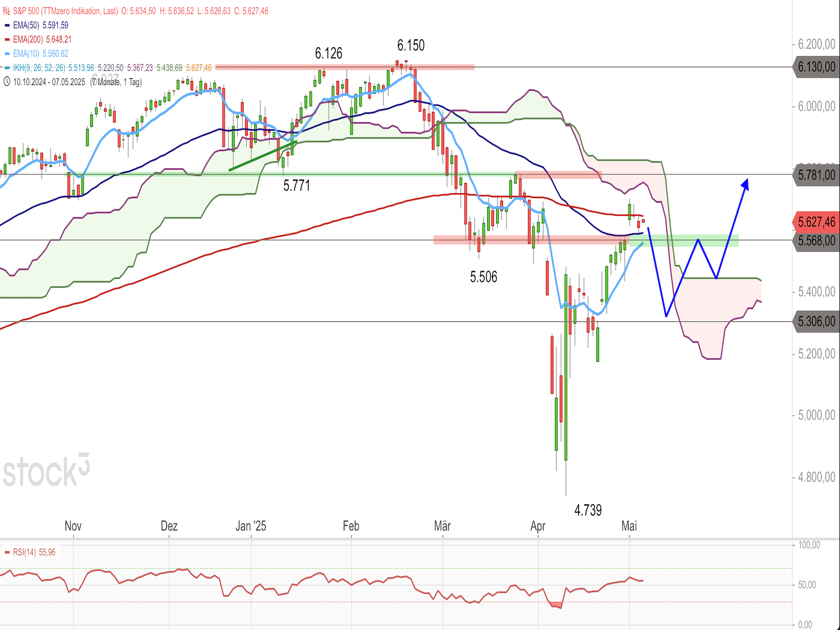This screenshot has height=630, width=840.
Task: Click the 6.126 high annotation
Action: (x=329, y=53)
